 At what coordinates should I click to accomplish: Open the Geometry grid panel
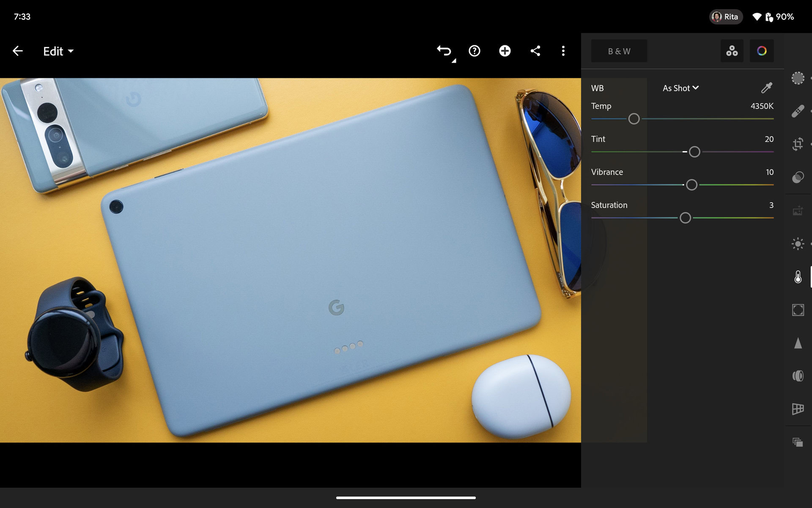(798, 409)
